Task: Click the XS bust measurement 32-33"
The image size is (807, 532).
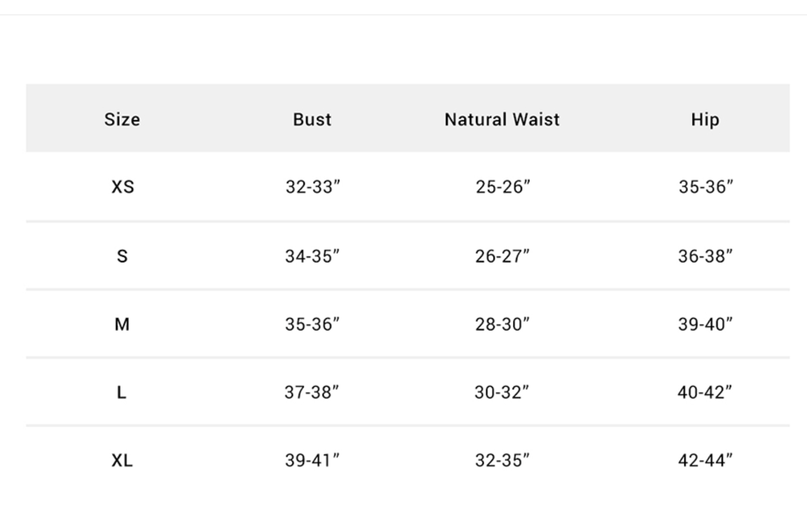Action: (312, 187)
